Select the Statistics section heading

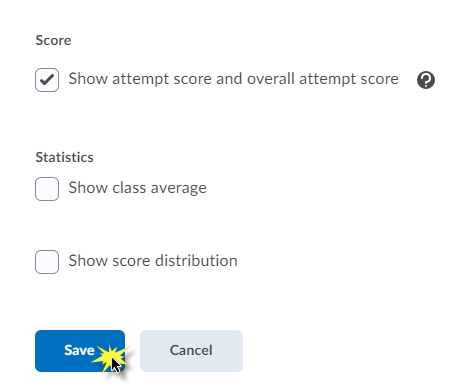pos(65,157)
